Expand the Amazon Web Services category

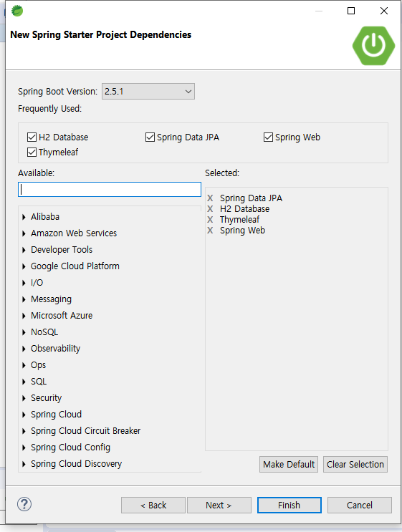pyautogui.click(x=24, y=233)
